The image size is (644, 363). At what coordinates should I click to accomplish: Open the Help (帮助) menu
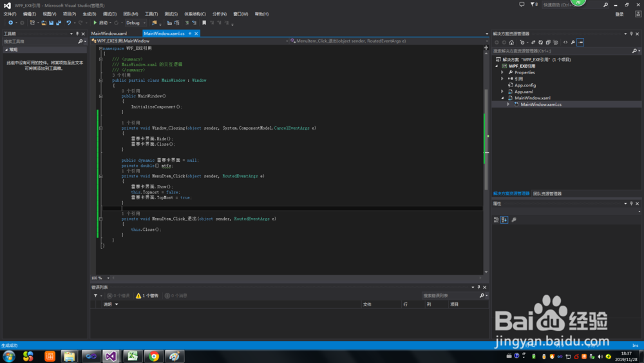pos(261,14)
